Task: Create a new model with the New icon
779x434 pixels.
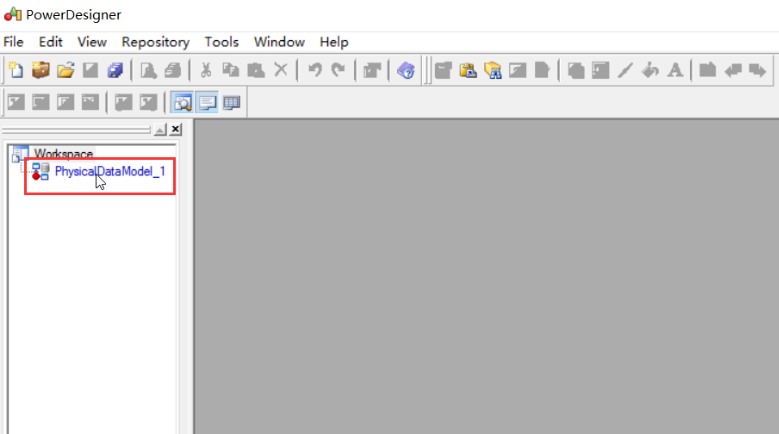Action: [x=16, y=71]
